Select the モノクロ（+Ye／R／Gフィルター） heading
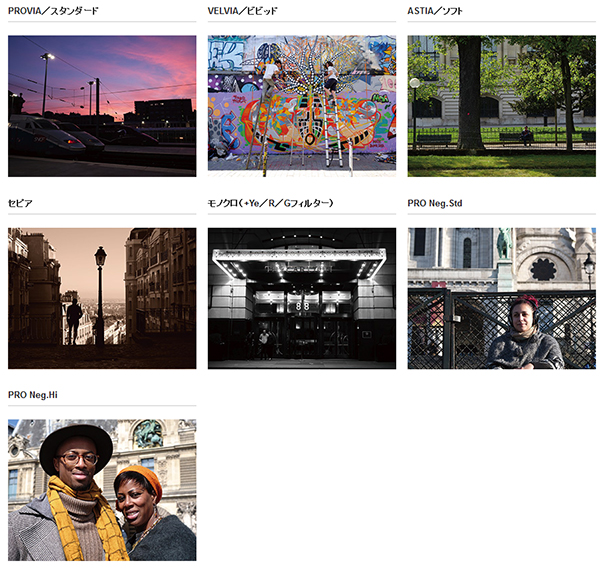The height and width of the screenshot is (571, 600). (271, 203)
